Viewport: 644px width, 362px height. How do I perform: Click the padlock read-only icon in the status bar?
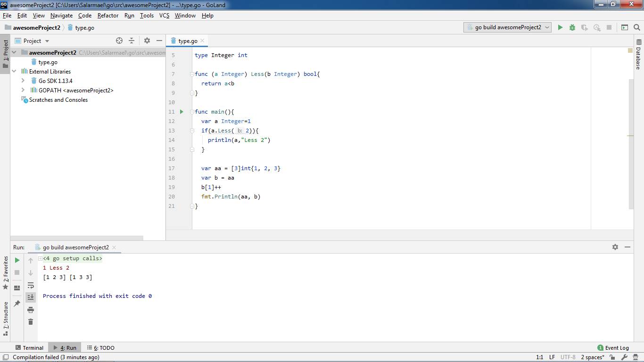[612, 357]
